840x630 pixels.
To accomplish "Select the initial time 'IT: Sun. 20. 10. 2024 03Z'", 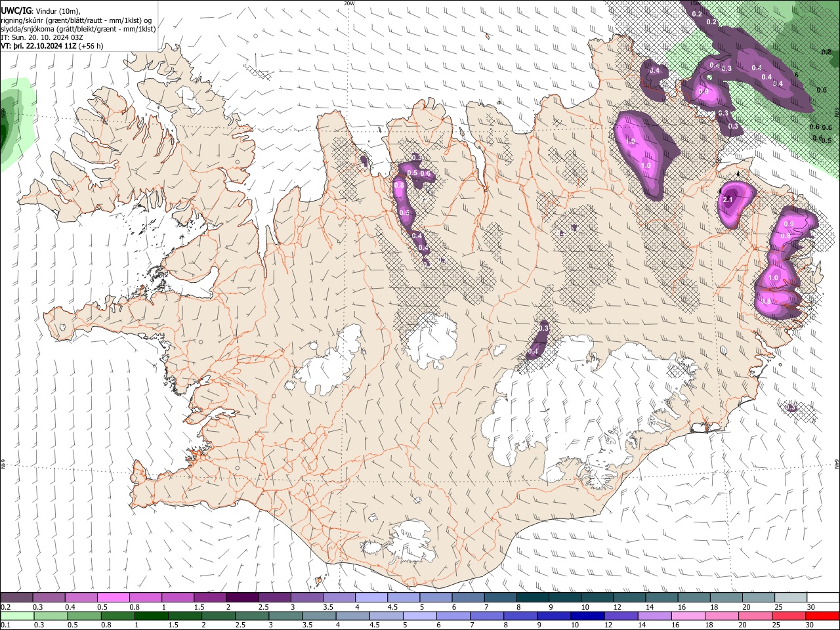I will pyautogui.click(x=41, y=37).
